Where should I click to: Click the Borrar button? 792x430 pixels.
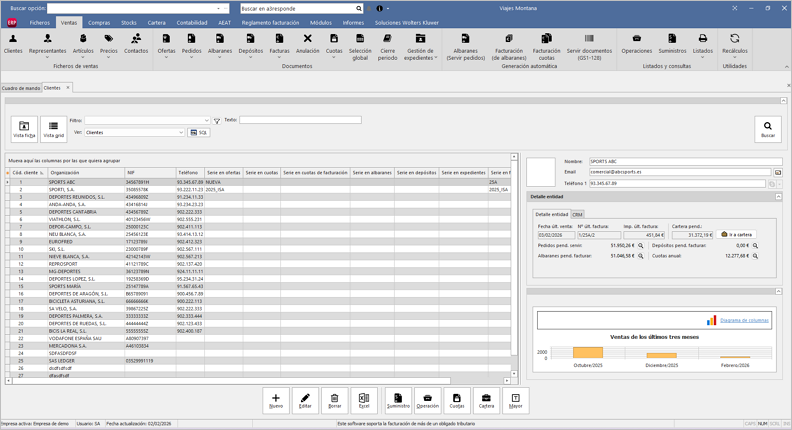click(x=334, y=401)
